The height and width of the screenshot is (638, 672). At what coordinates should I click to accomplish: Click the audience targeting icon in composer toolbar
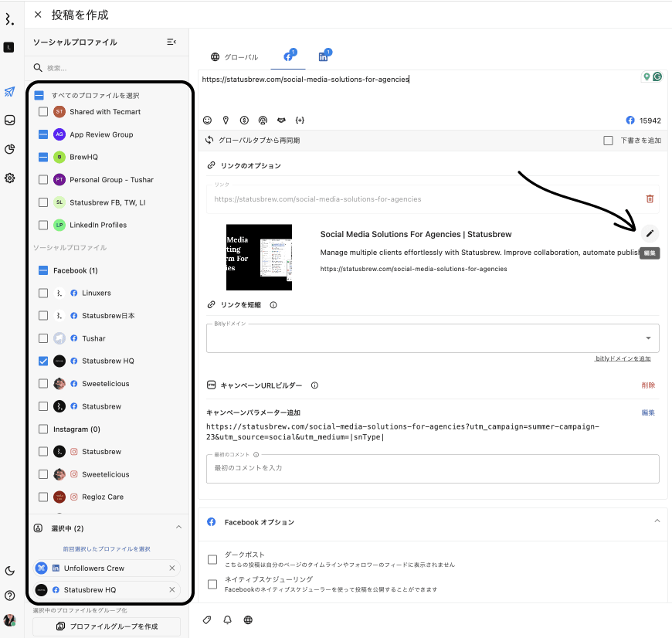pos(263,120)
